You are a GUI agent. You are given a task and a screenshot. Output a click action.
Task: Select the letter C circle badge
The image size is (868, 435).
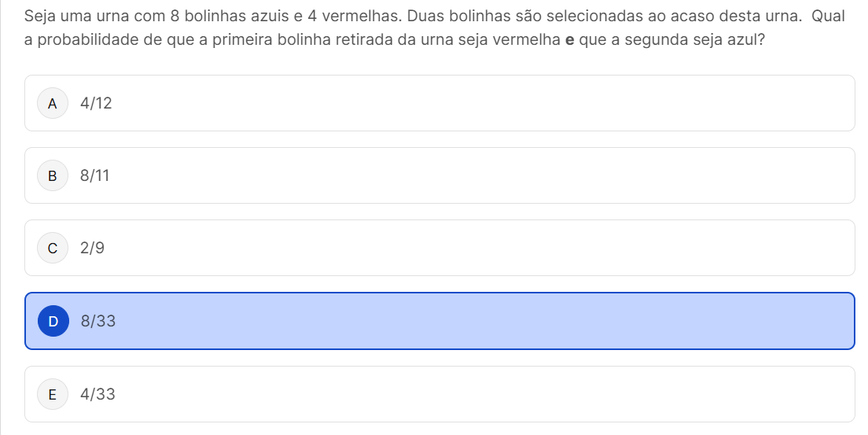point(53,249)
